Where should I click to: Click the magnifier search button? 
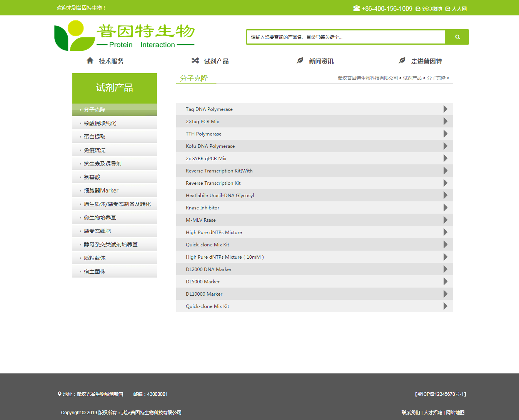coord(457,37)
